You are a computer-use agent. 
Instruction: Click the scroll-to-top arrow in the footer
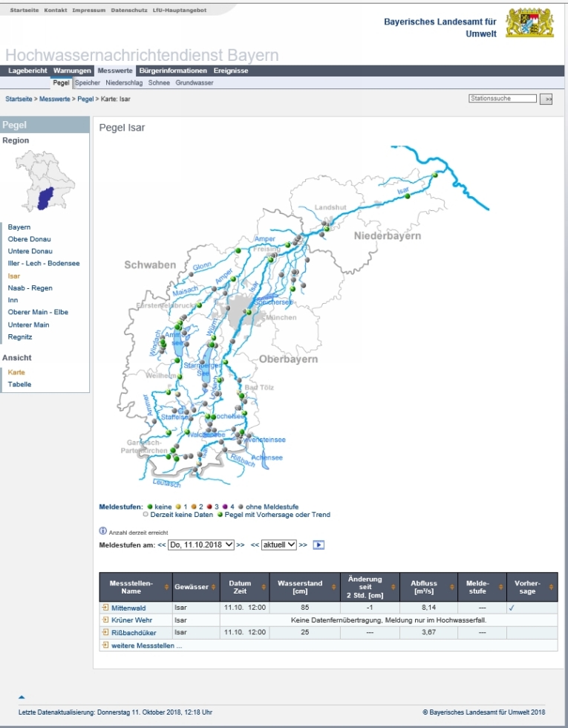[x=22, y=697]
